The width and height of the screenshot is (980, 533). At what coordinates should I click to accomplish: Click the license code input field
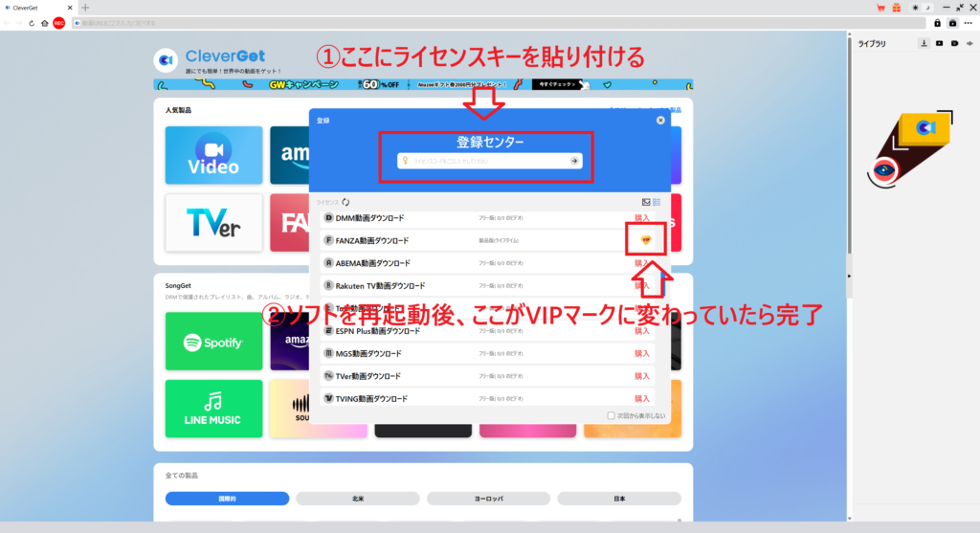pyautogui.click(x=489, y=161)
